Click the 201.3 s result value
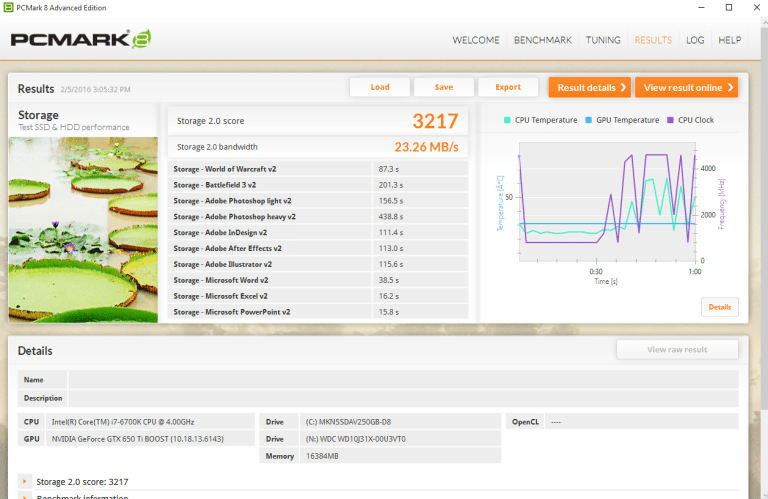 (x=390, y=185)
